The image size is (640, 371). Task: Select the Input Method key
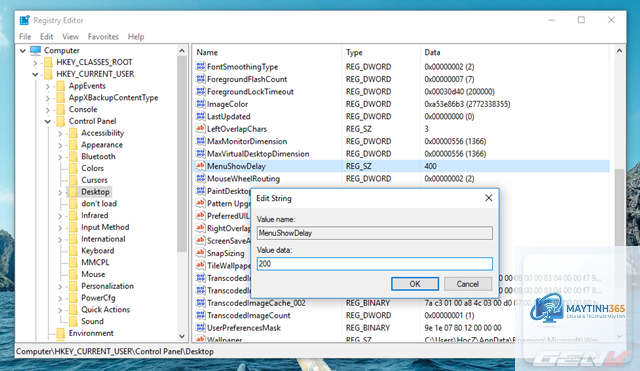(x=105, y=227)
